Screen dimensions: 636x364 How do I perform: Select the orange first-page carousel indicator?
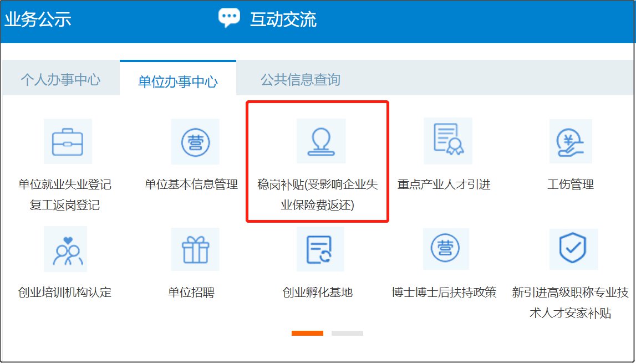tap(307, 333)
